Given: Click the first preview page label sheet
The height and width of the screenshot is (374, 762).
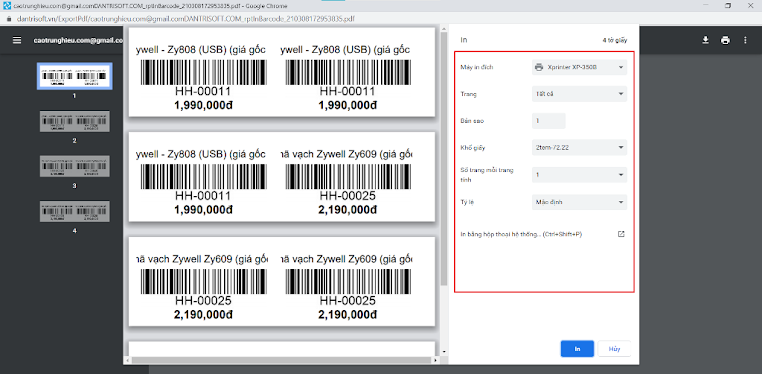Looking at the screenshot, I should [x=281, y=72].
